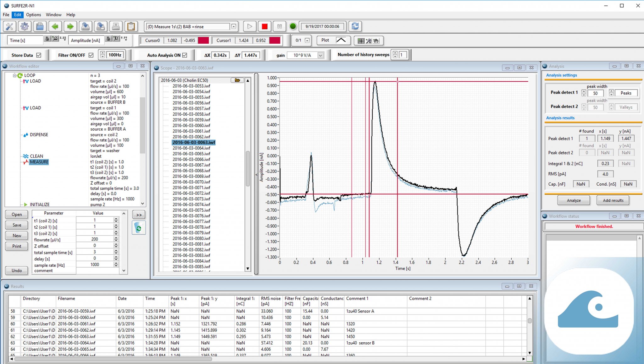Open the workflow selection dropdown
The image size is (644, 364).
(234, 27)
